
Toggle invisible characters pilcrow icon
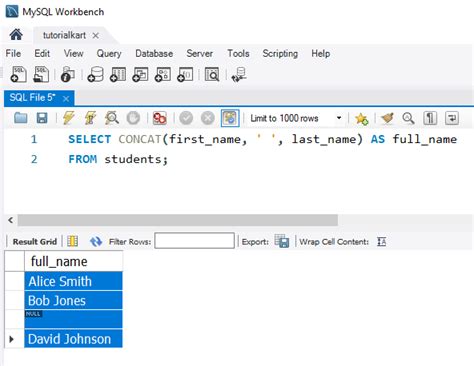[x=430, y=118]
